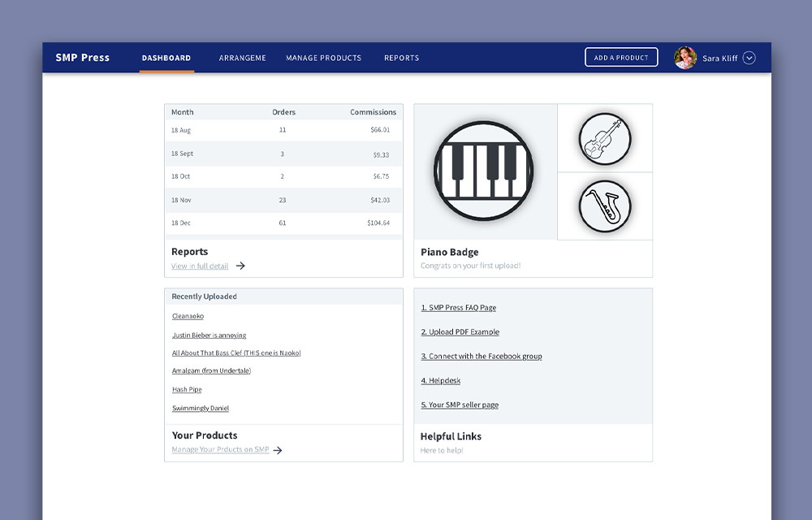The image size is (812, 520).
Task: Click Congrats on your first upload text
Action: pyautogui.click(x=471, y=266)
